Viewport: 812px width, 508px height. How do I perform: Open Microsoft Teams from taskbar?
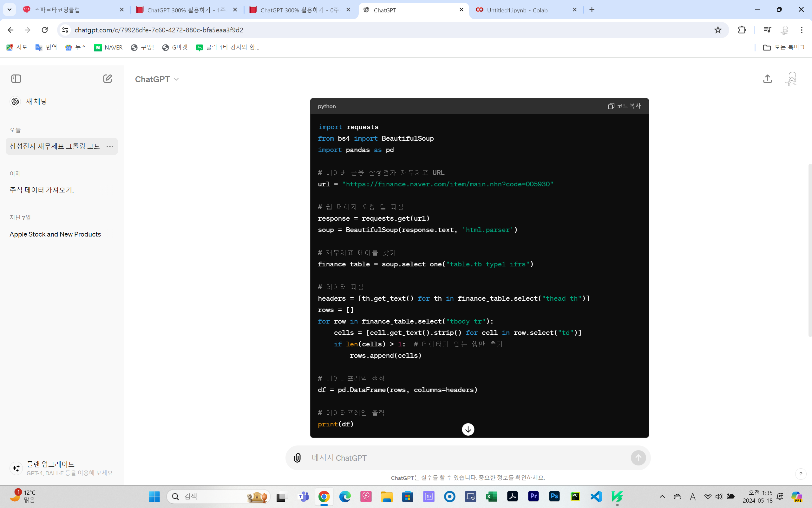click(303, 496)
